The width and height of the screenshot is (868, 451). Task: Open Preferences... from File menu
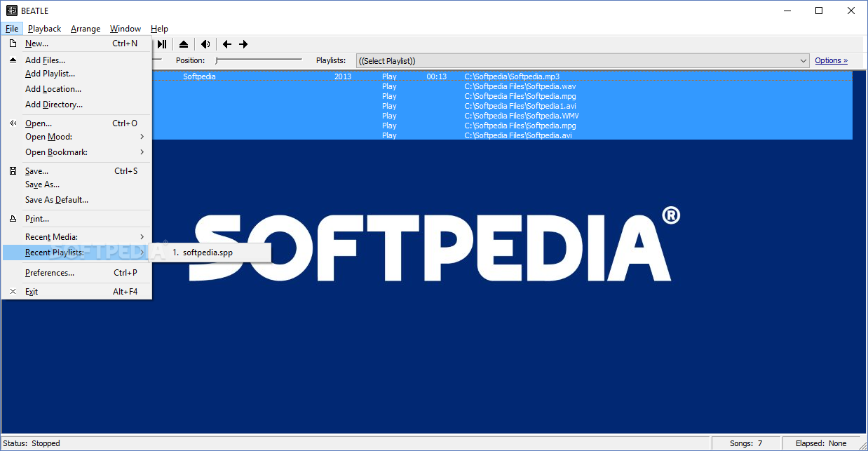tap(76, 273)
